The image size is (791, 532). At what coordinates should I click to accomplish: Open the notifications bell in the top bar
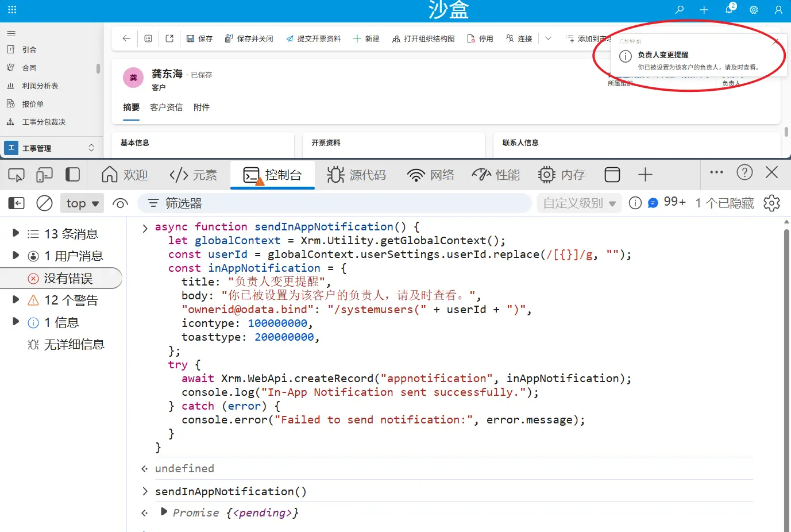pos(728,10)
